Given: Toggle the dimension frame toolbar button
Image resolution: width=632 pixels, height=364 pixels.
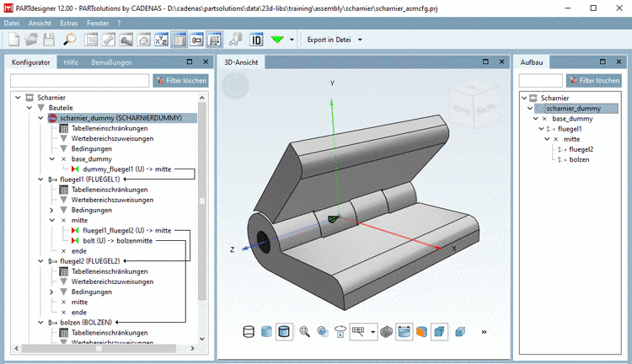Looking at the screenshot, I should pyautogui.click(x=214, y=40).
